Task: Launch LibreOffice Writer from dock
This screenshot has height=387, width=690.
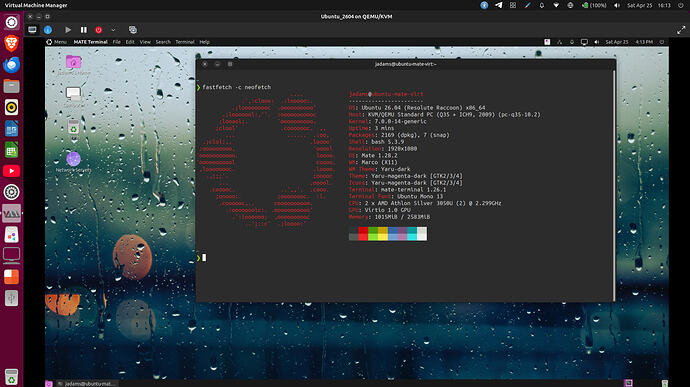Action: 11,129
